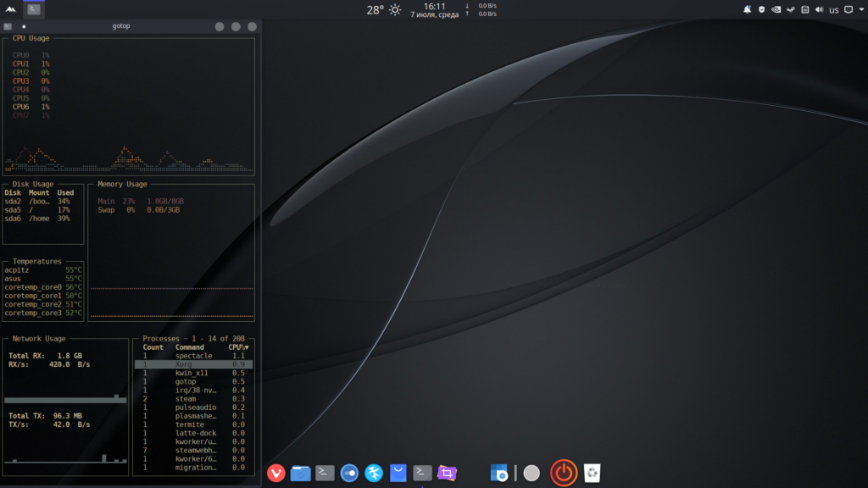Screen dimensions: 868x488
Task: Open the Manjaro application launcher menu
Action: click(x=10, y=9)
